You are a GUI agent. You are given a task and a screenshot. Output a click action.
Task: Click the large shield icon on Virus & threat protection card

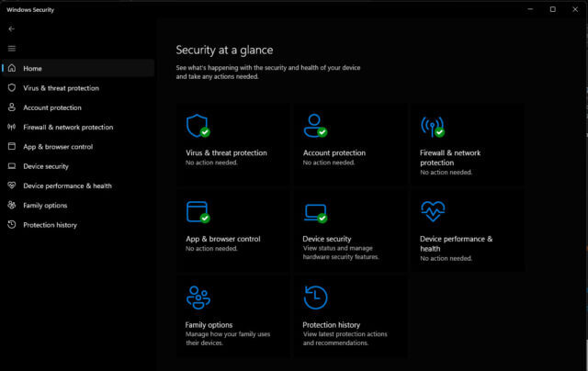(198, 126)
